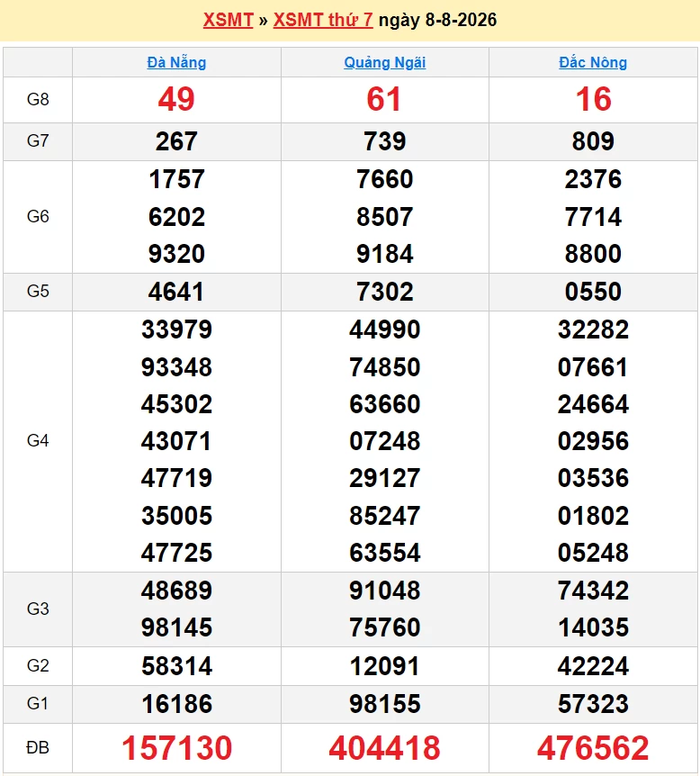Open the Quảng Ngãi province link
The height and width of the screenshot is (776, 700).
click(x=385, y=62)
